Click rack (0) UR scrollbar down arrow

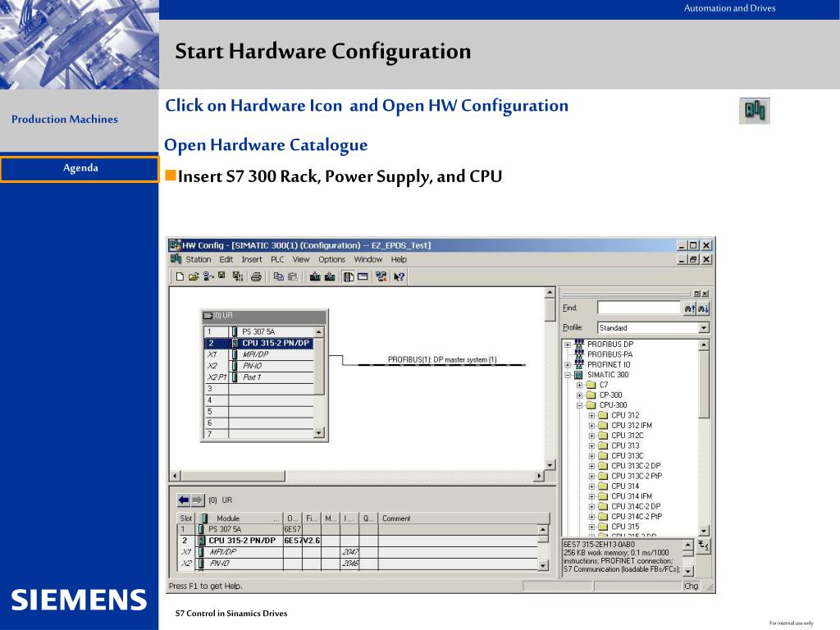point(319,433)
